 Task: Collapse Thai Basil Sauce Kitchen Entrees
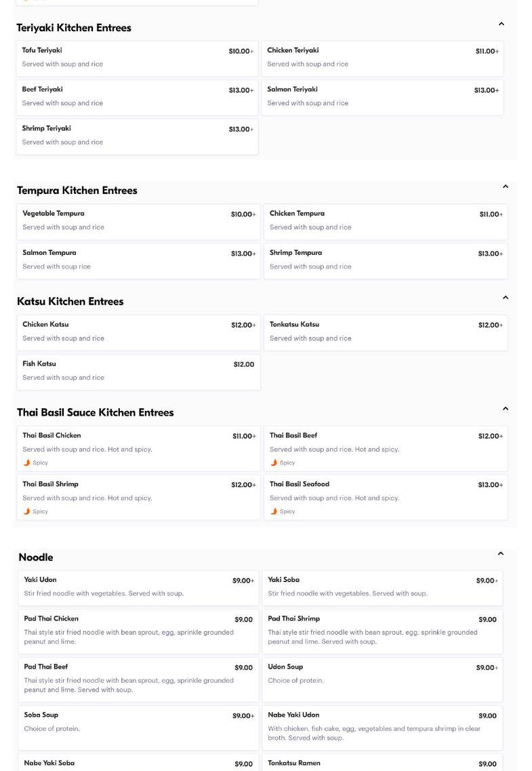pyautogui.click(x=505, y=409)
